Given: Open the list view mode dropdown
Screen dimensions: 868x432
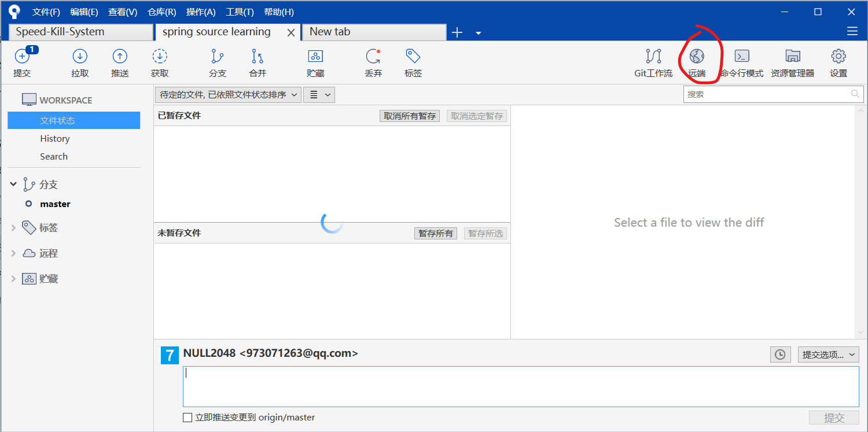Looking at the screenshot, I should click(319, 95).
